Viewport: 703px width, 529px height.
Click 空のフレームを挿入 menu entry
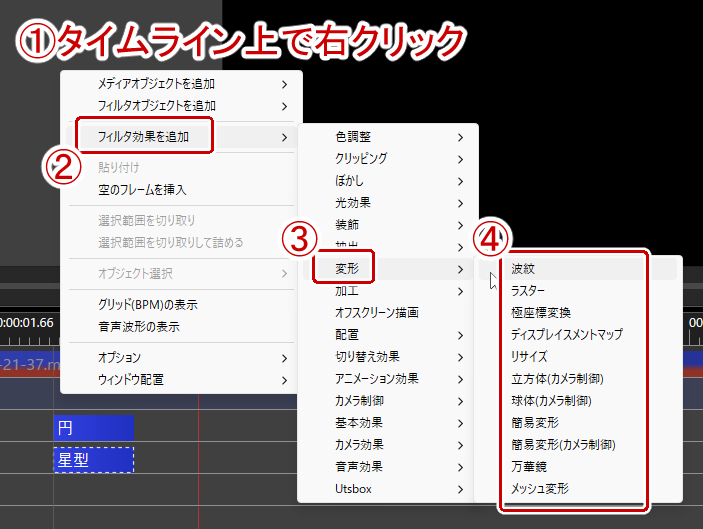coord(181,190)
